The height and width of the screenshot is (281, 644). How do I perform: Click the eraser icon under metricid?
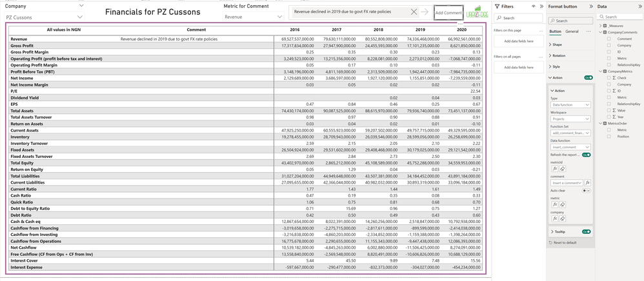point(562,169)
